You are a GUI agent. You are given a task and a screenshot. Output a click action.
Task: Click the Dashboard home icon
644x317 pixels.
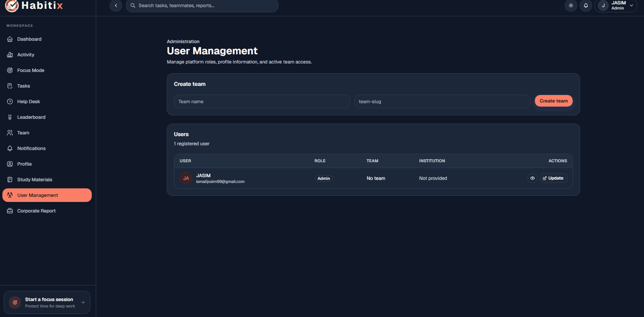10,39
